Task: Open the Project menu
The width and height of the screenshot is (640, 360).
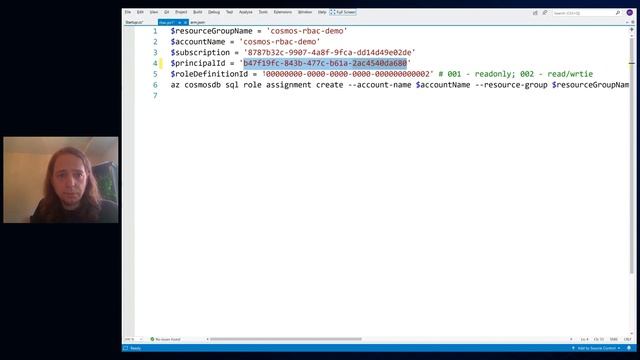Action: pos(181,12)
